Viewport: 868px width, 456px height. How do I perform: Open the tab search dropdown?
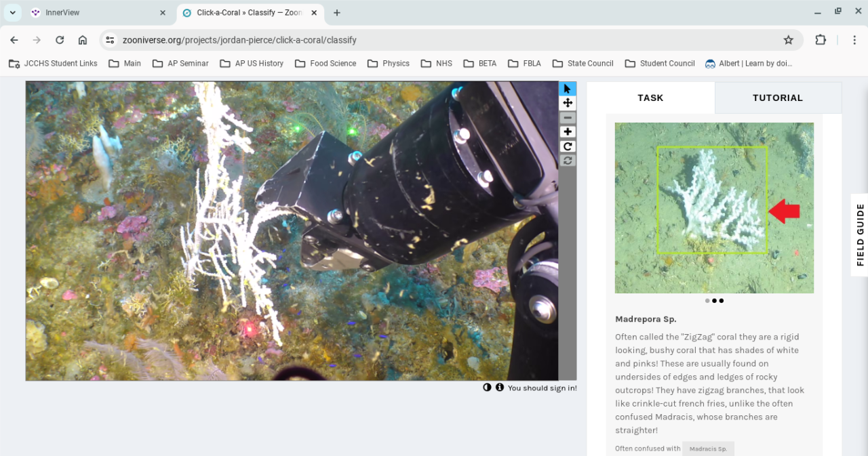tap(13, 13)
